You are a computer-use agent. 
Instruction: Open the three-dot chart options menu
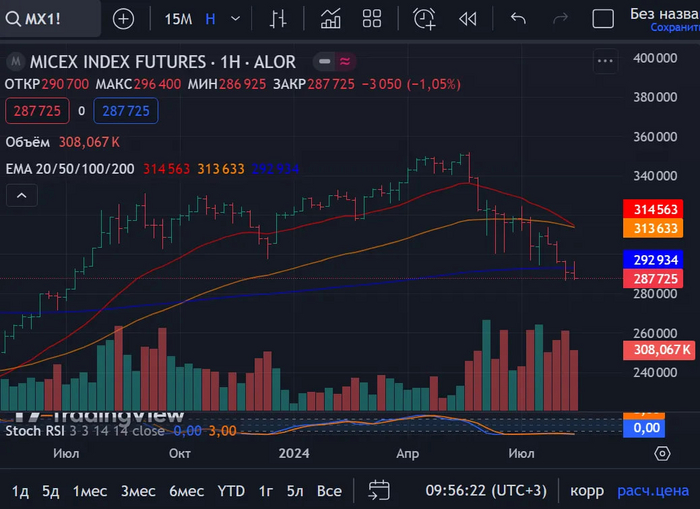tap(605, 61)
